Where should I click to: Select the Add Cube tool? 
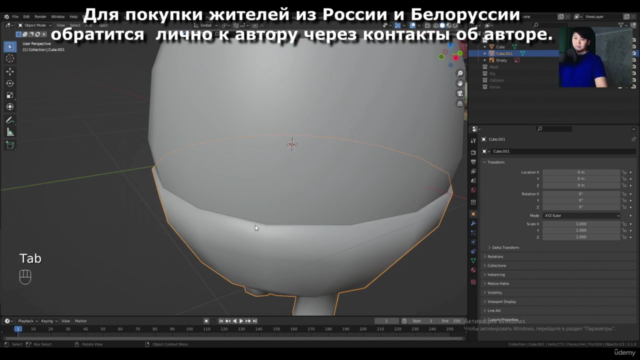tap(10, 145)
